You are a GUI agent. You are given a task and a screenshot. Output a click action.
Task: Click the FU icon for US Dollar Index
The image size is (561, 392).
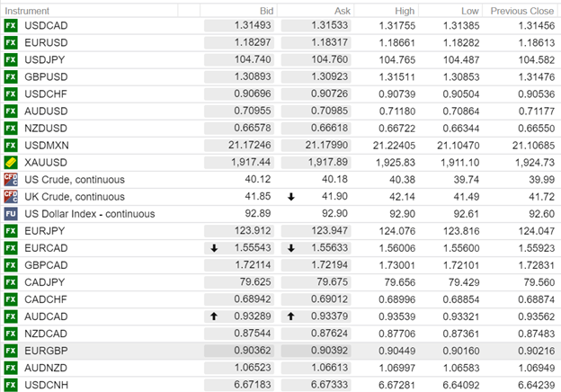(11, 214)
